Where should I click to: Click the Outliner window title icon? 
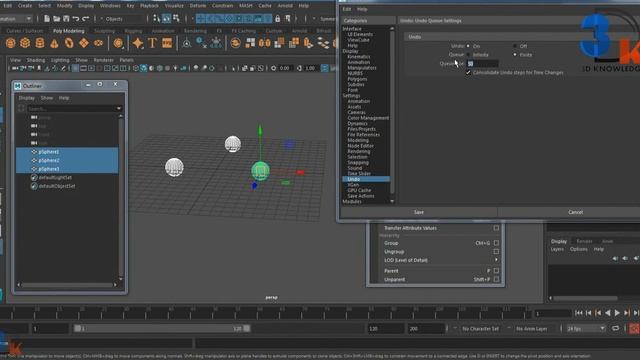coord(18,86)
